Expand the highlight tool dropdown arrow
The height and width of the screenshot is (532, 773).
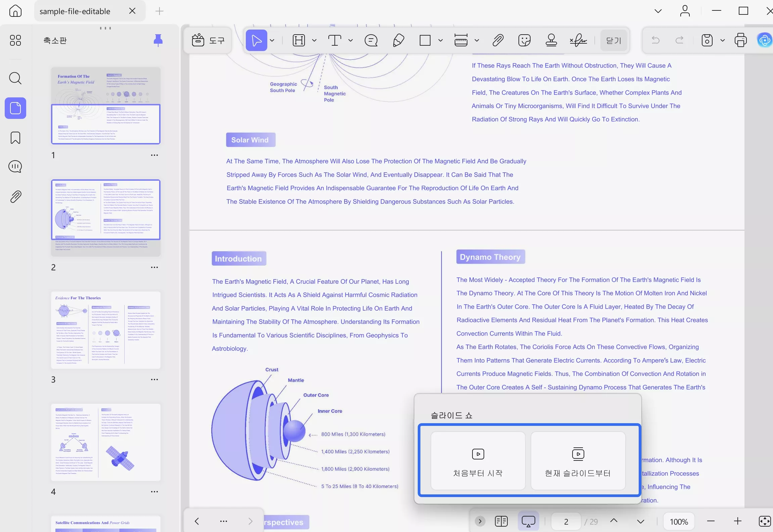tap(314, 40)
